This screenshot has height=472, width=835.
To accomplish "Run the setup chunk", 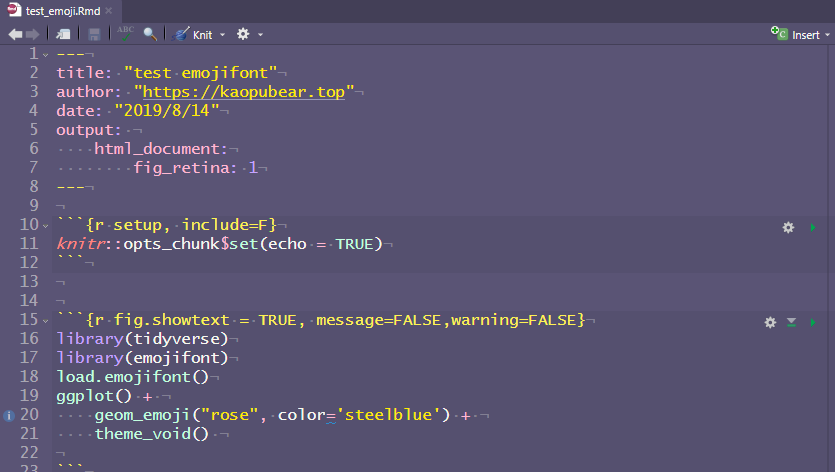I will (813, 227).
